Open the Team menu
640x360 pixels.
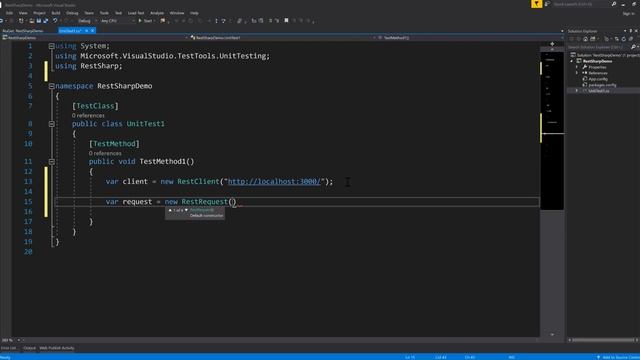89,13
